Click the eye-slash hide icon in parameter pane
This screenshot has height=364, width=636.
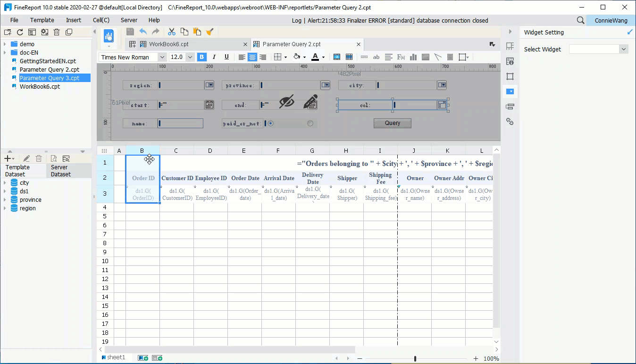coord(286,102)
